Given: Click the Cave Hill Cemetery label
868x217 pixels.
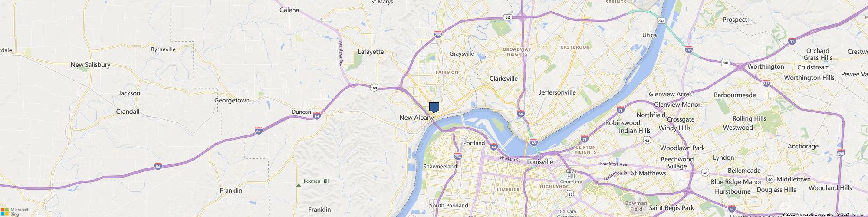Looking at the screenshot, I should pyautogui.click(x=571, y=176).
